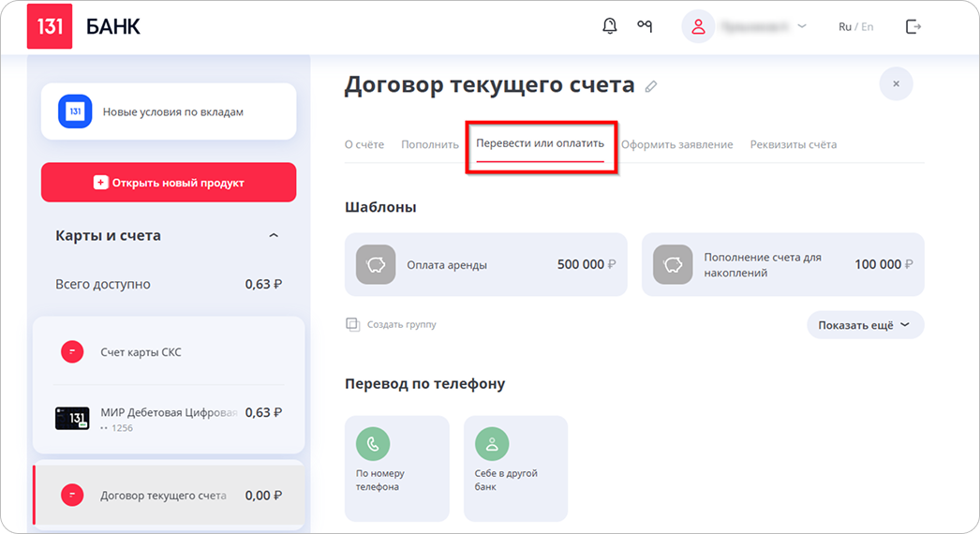This screenshot has width=980, height=534.
Task: Open the user name dropdown arrow
Action: tap(802, 26)
